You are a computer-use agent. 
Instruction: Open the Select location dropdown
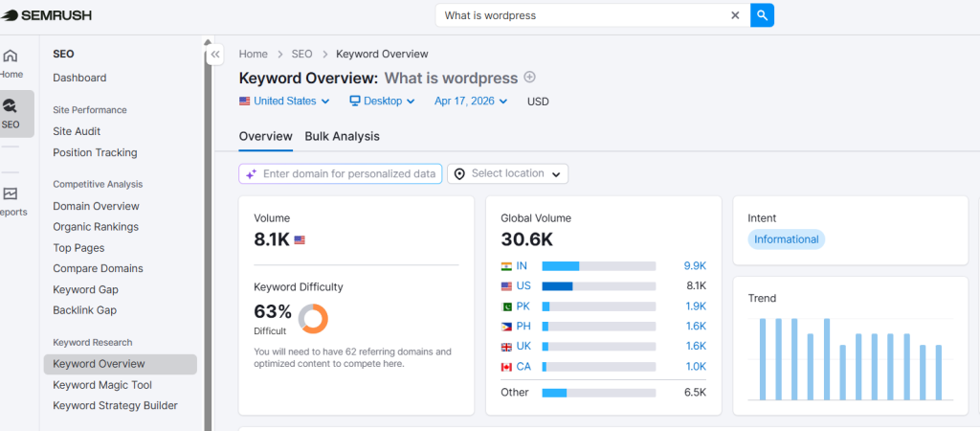click(507, 174)
